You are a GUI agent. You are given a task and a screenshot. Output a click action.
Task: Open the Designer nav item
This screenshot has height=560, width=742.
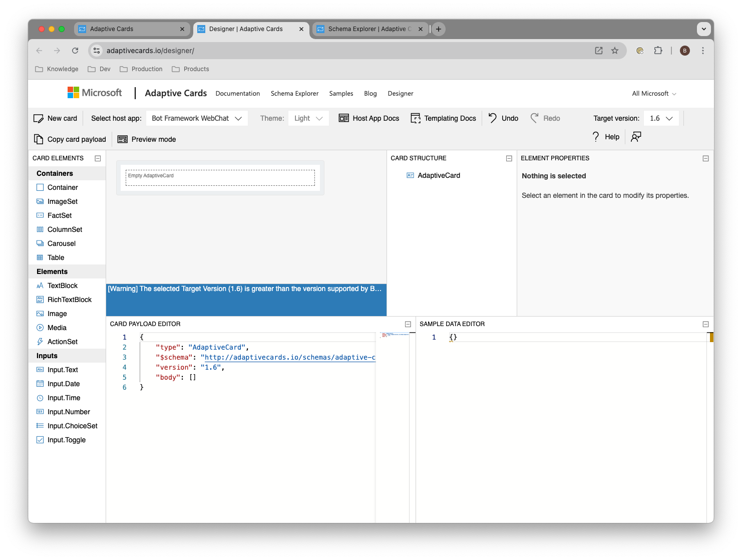coord(401,94)
